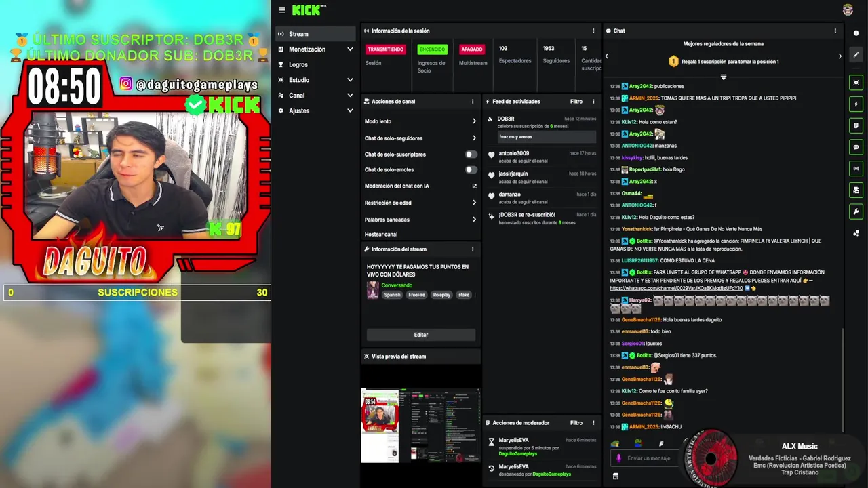The width and height of the screenshot is (868, 488).
Task: Click antonio3009 follow entry in activity feed
Action: [x=542, y=157]
